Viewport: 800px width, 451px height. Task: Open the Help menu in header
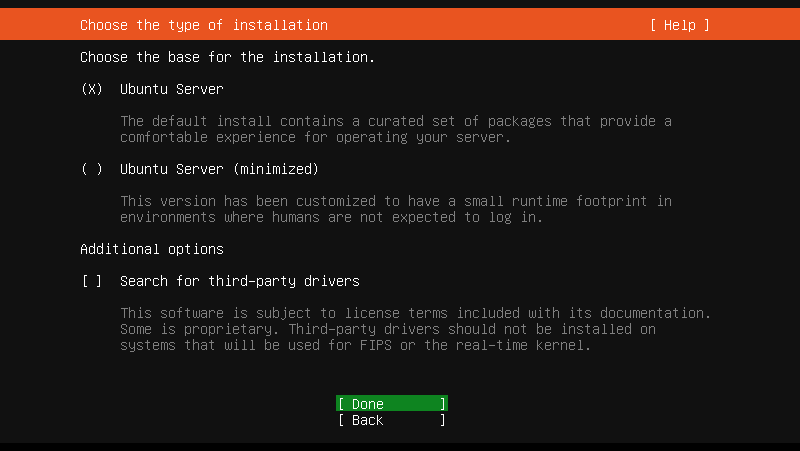[x=679, y=25]
